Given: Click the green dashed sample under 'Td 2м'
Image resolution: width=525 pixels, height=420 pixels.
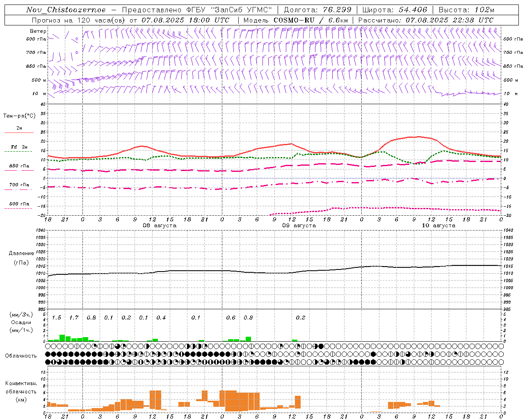Looking at the screenshot, I should pyautogui.click(x=18, y=152).
